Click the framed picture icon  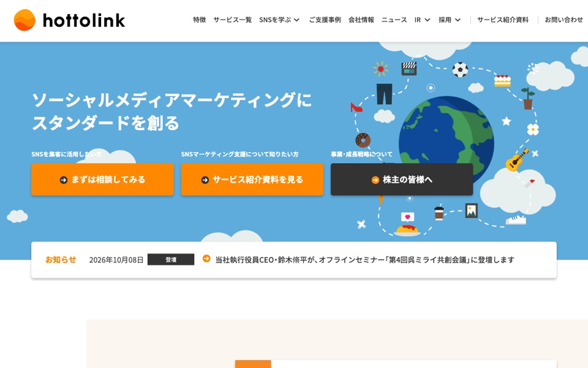[472, 210]
